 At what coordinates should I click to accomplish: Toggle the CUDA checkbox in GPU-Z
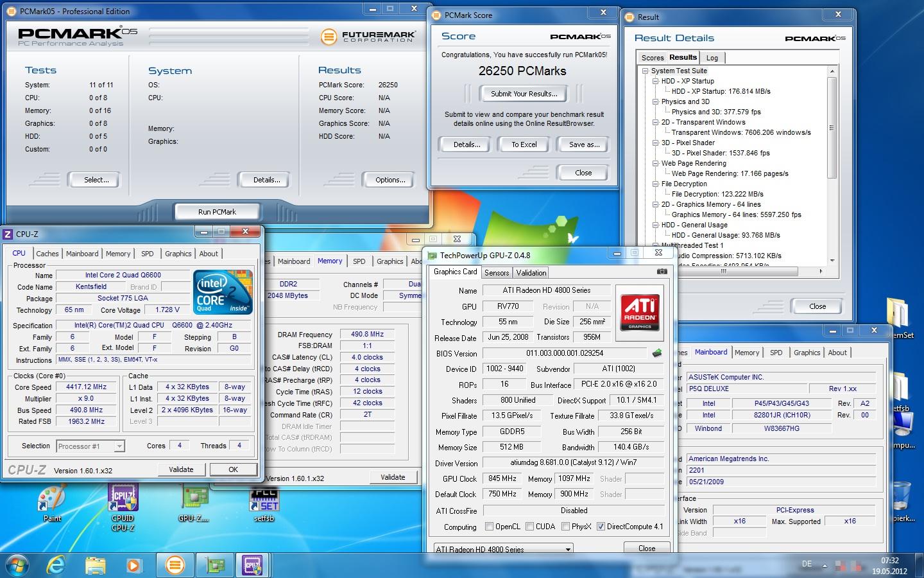[x=529, y=527]
